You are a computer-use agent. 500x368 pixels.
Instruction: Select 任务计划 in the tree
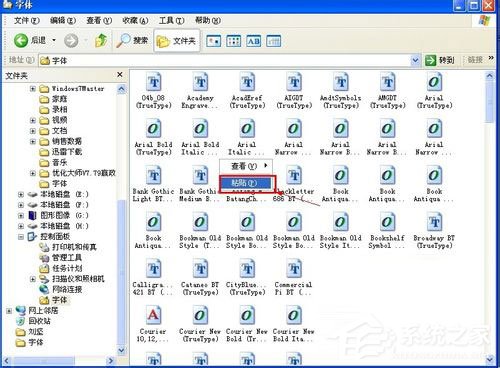point(61,268)
